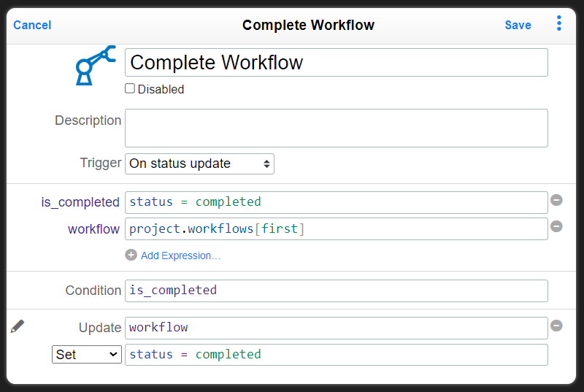Click the Trigger label
Viewport: 584px width, 392px height.
pos(101,163)
